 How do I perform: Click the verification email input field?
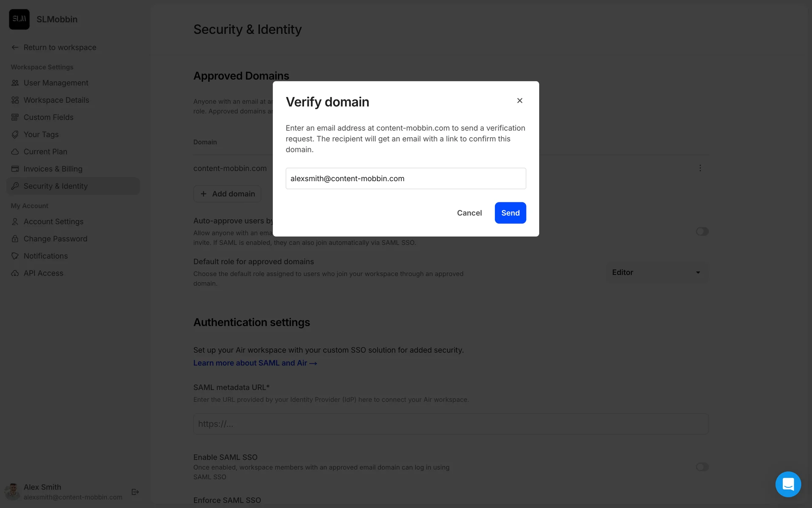pyautogui.click(x=406, y=179)
